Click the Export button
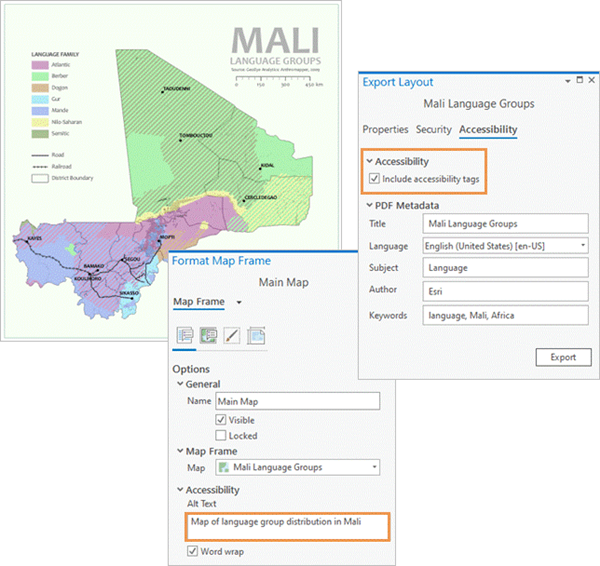This screenshot has height=566, width=600. pyautogui.click(x=563, y=357)
